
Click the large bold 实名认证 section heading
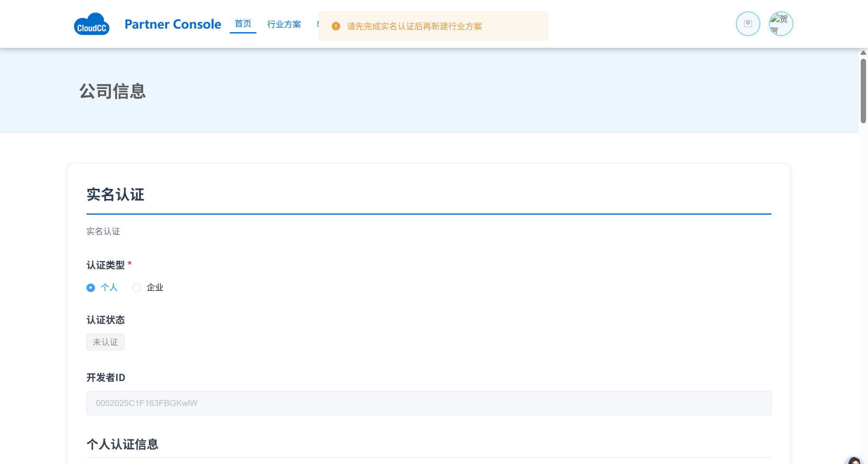click(115, 195)
